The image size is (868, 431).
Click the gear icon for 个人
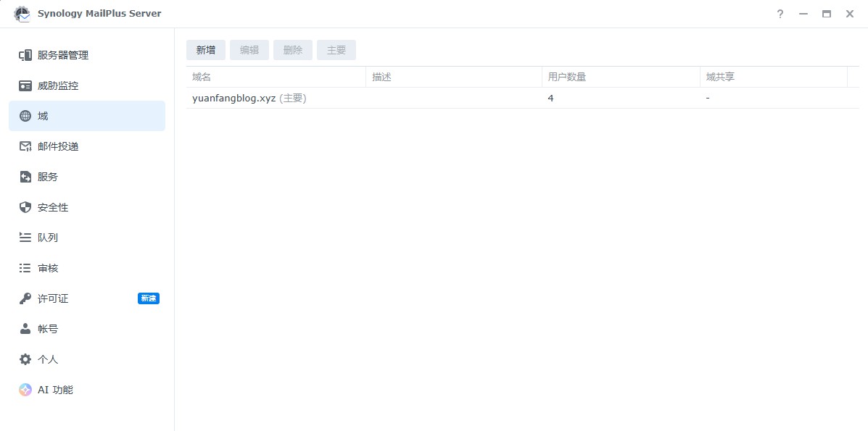[25, 359]
